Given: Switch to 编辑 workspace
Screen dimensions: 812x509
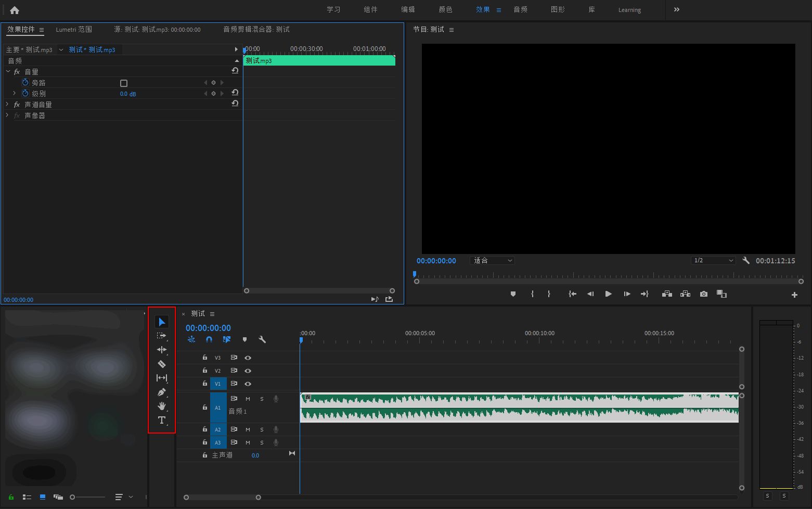Looking at the screenshot, I should click(408, 9).
